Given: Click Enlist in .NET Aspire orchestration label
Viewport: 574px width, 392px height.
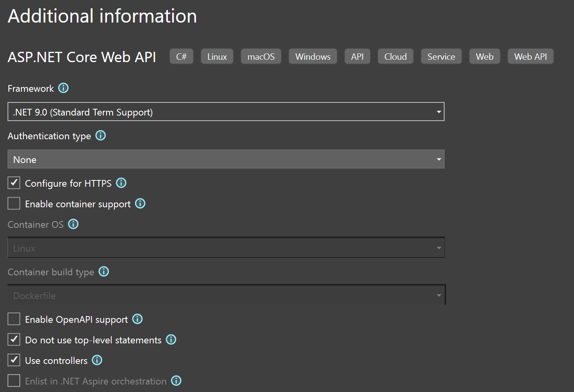Looking at the screenshot, I should [x=96, y=381].
